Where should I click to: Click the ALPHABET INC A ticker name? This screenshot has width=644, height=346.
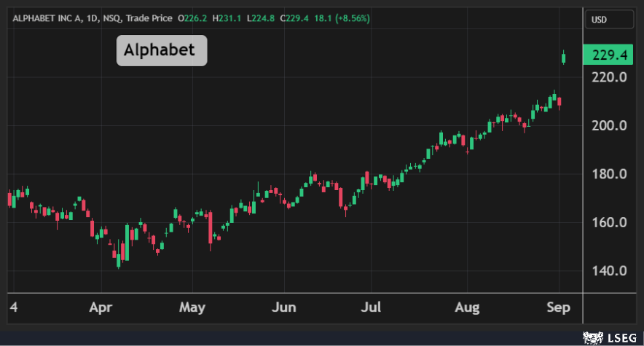(45, 17)
